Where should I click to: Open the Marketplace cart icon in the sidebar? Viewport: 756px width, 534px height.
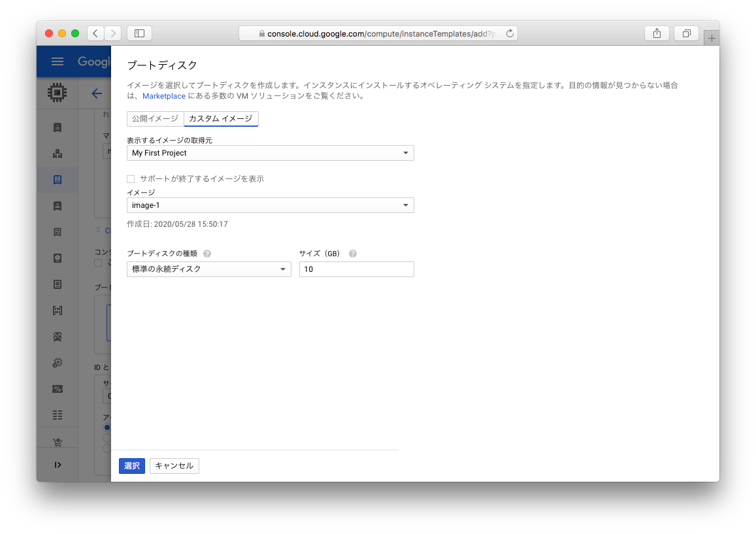coord(58,442)
